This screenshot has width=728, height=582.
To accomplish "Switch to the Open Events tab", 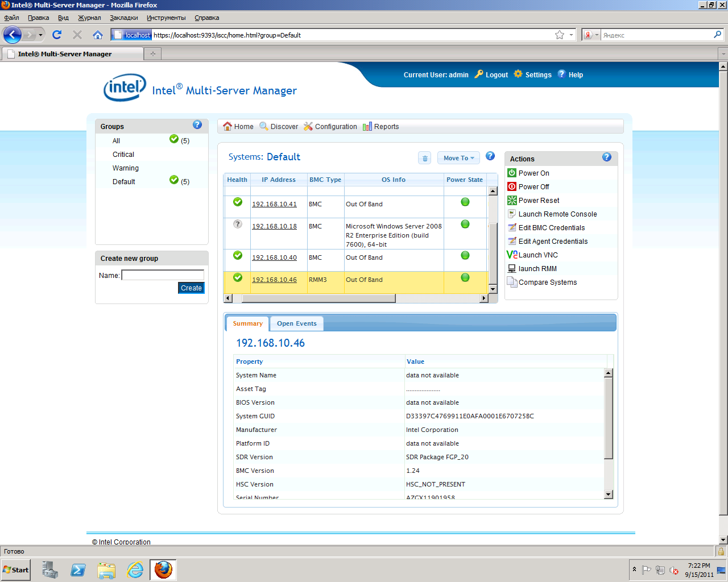I will (296, 324).
